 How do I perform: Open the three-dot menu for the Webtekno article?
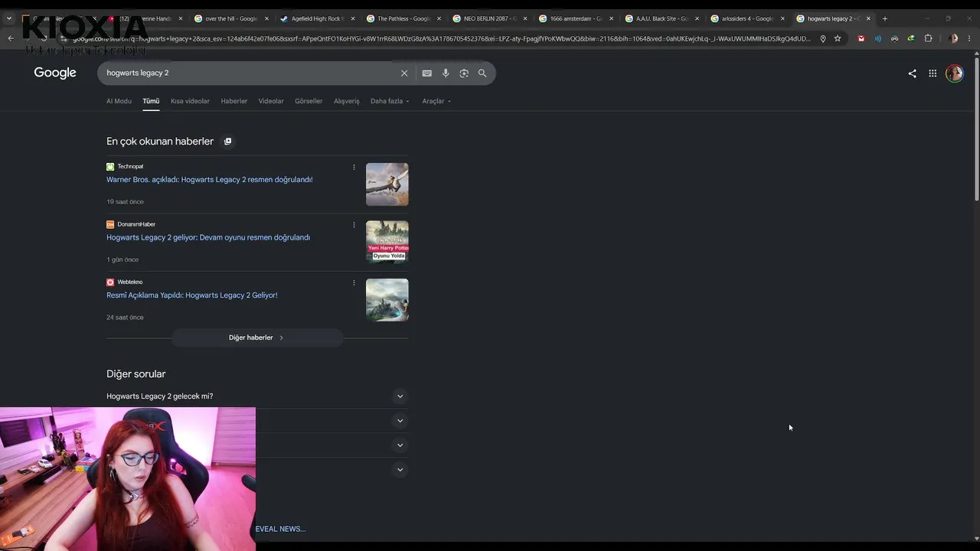click(x=354, y=282)
